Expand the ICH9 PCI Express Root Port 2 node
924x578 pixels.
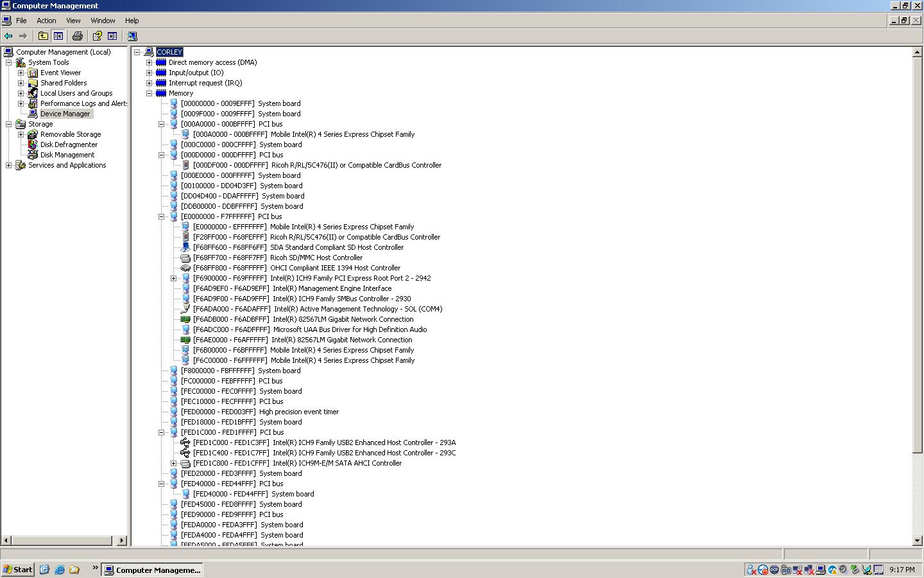tap(173, 278)
